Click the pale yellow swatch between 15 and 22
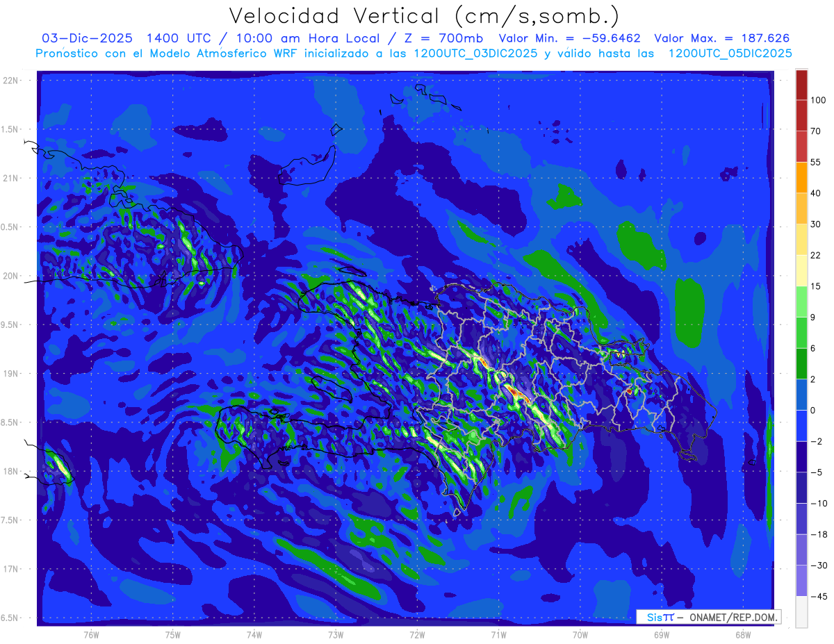The height and width of the screenshot is (644, 834). tap(801, 270)
